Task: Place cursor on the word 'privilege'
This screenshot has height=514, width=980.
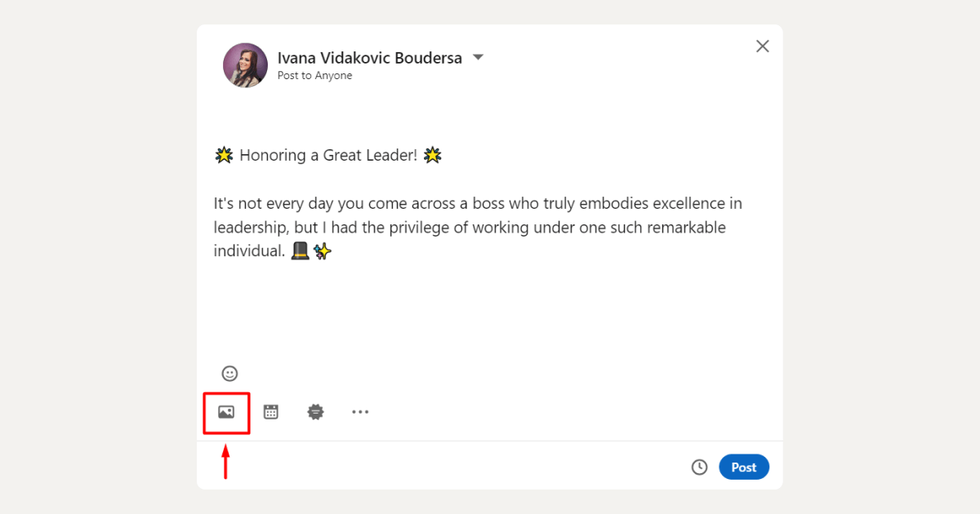Action: [418, 228]
